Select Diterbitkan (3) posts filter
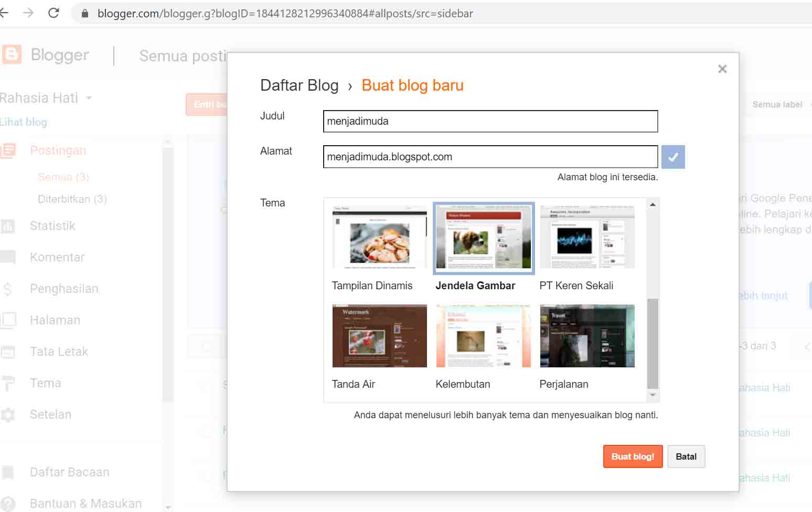812x512 pixels. pyautogui.click(x=72, y=199)
